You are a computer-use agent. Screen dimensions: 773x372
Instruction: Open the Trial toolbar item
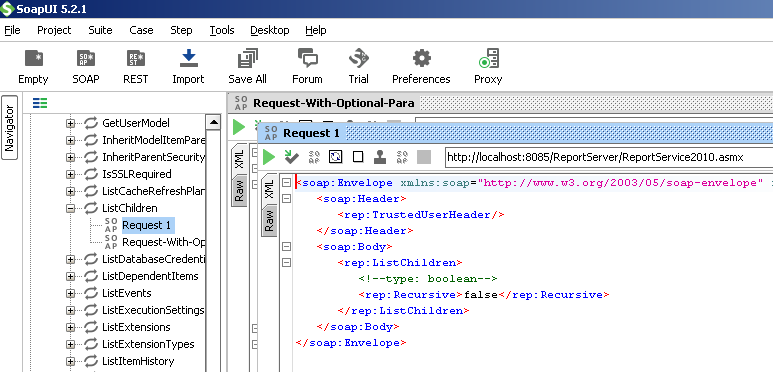click(358, 67)
